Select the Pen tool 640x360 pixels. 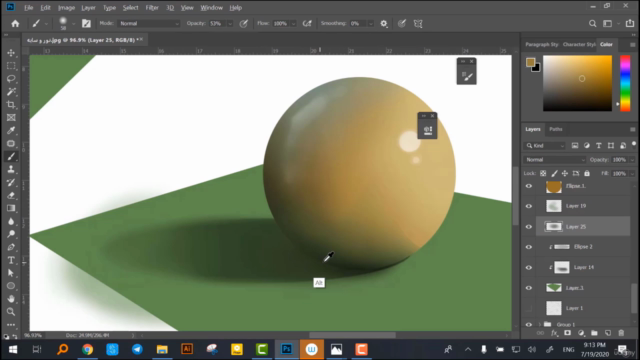tap(11, 247)
